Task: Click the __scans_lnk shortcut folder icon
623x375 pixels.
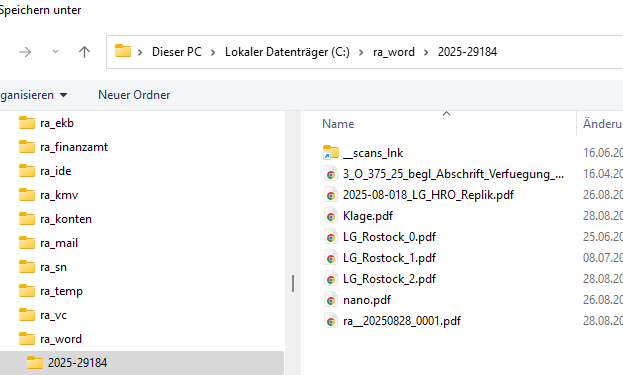Action: click(x=331, y=153)
